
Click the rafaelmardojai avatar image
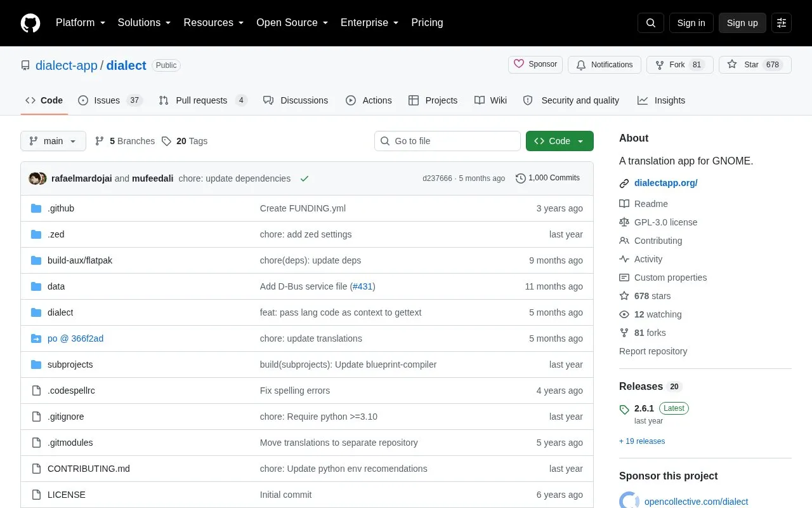(x=36, y=178)
